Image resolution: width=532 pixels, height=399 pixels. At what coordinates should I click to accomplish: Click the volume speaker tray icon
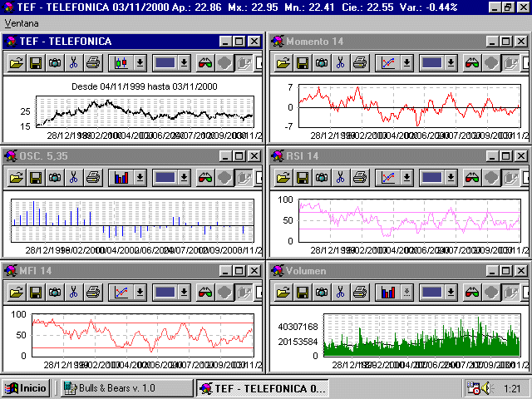click(x=487, y=388)
